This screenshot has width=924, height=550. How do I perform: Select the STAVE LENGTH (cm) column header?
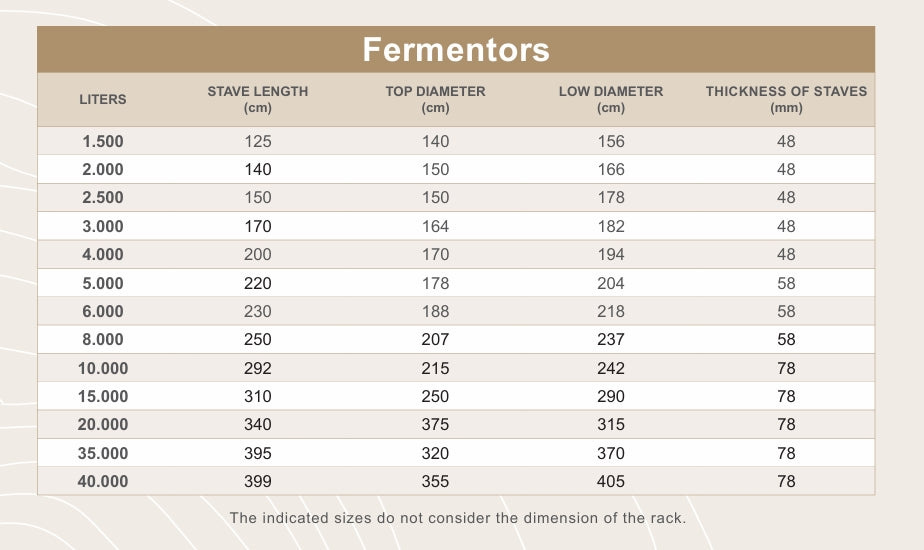click(x=258, y=99)
